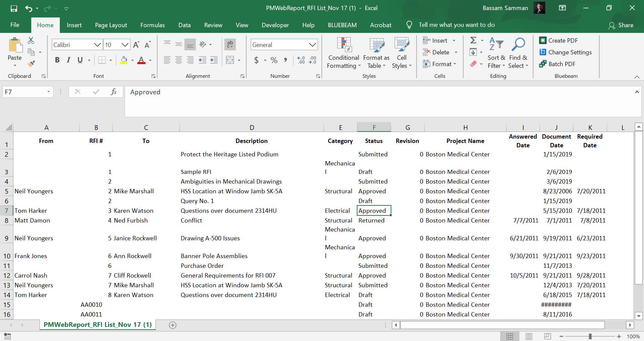Switch to Page Layout view in status bar
Image resolution: width=644 pixels, height=341 pixels.
[529, 336]
